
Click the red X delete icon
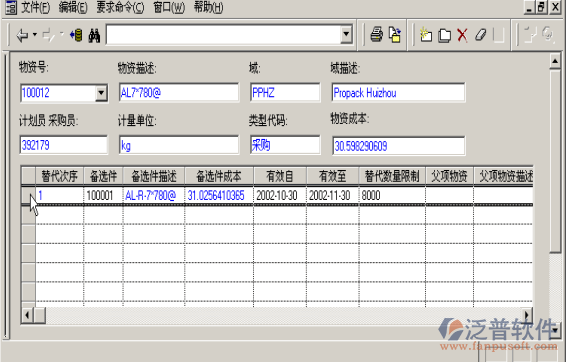(x=462, y=36)
